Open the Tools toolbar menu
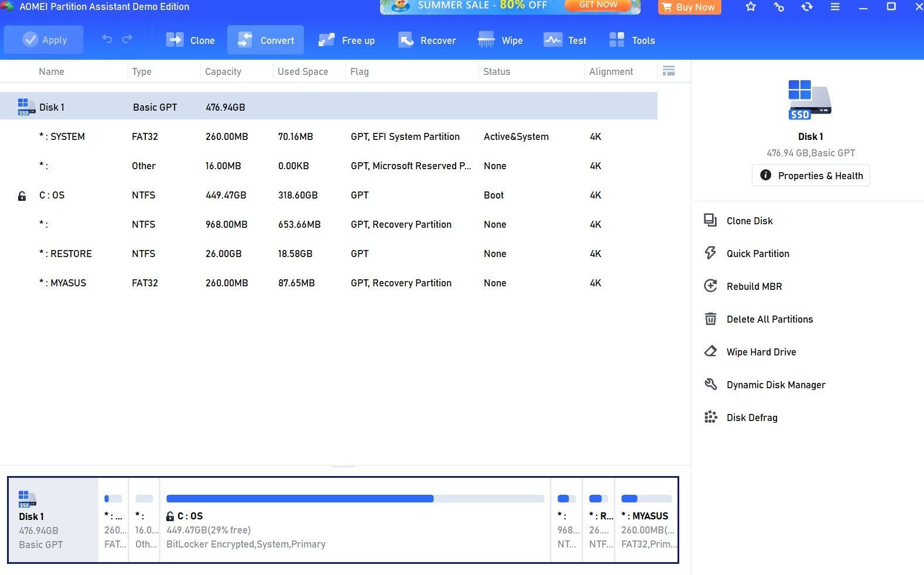Screen dimensions: 924x575 [632, 40]
